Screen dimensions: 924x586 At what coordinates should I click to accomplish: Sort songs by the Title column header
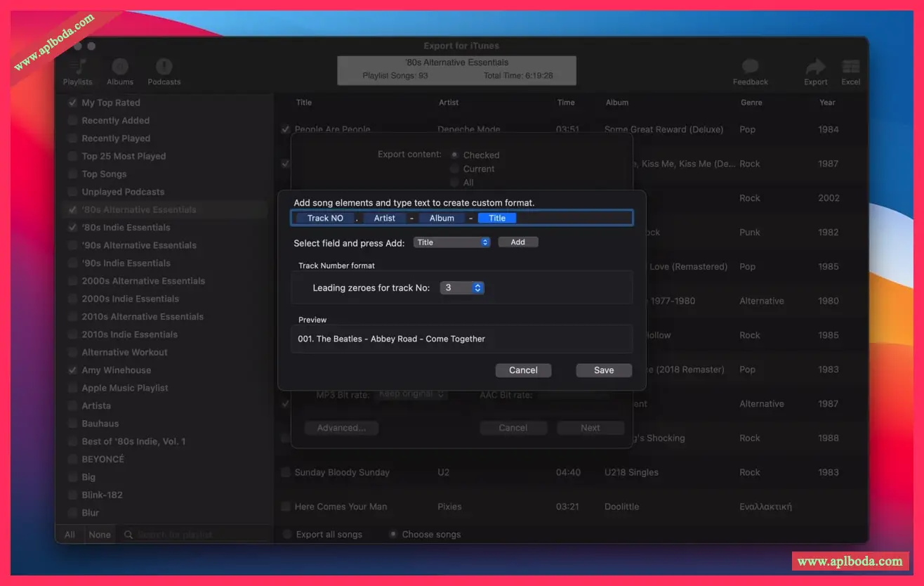click(303, 103)
